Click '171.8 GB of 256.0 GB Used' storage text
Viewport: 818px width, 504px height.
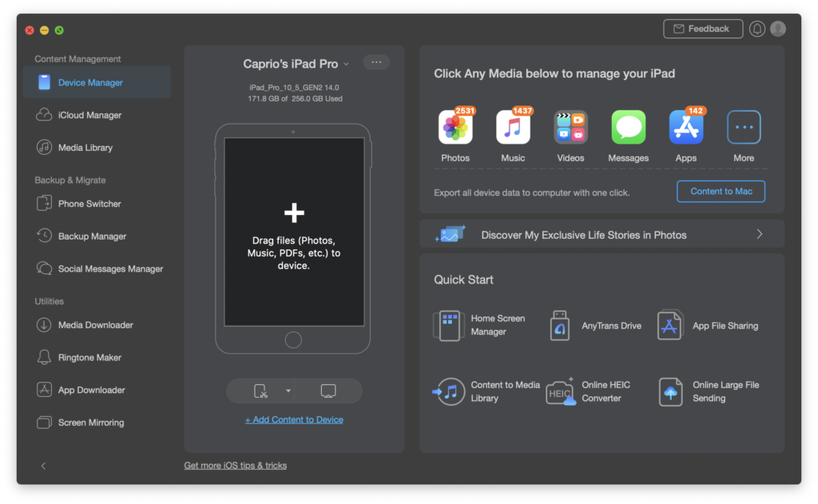(x=296, y=98)
